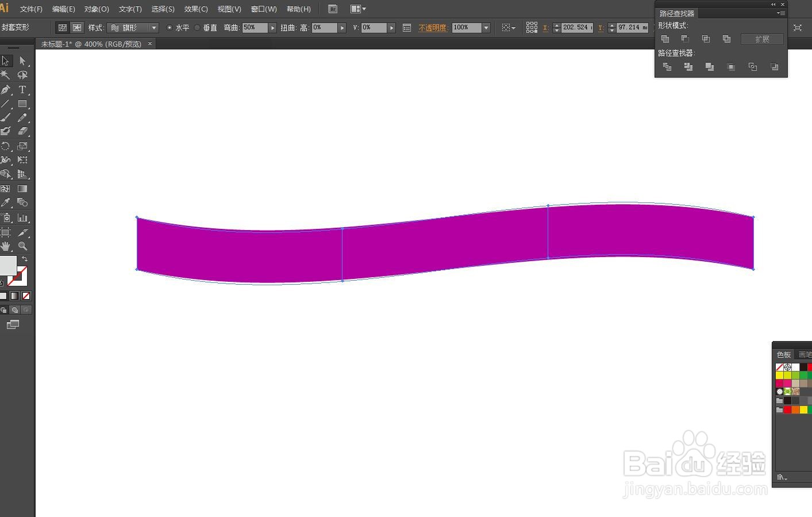Click Merge pathfinder icon

coord(710,67)
